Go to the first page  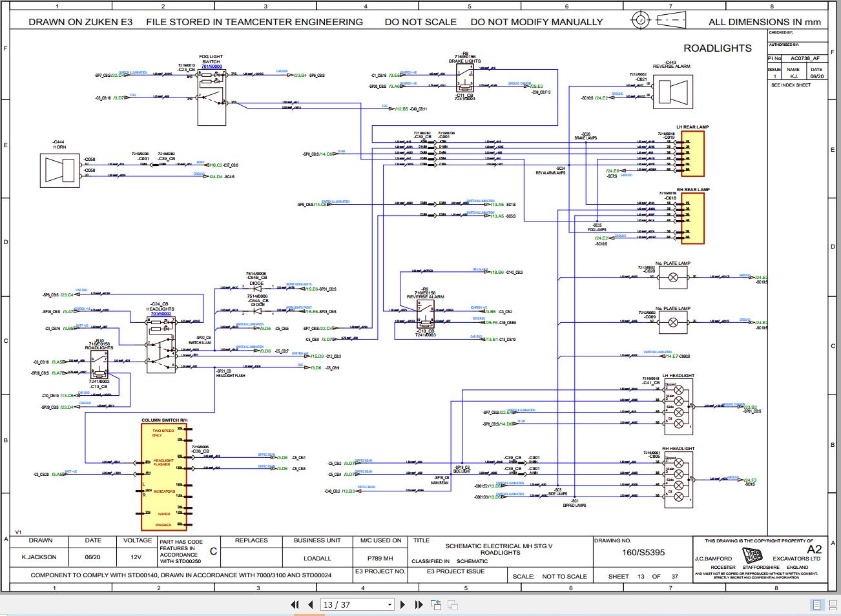[295, 604]
